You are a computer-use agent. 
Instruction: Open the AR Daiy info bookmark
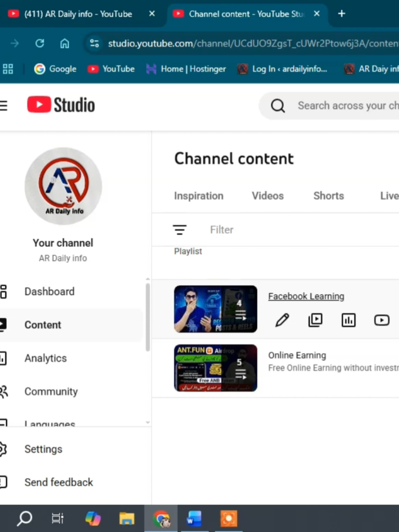point(371,69)
